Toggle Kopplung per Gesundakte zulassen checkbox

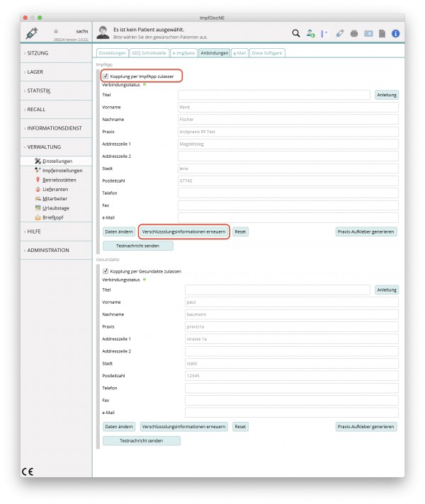click(106, 271)
